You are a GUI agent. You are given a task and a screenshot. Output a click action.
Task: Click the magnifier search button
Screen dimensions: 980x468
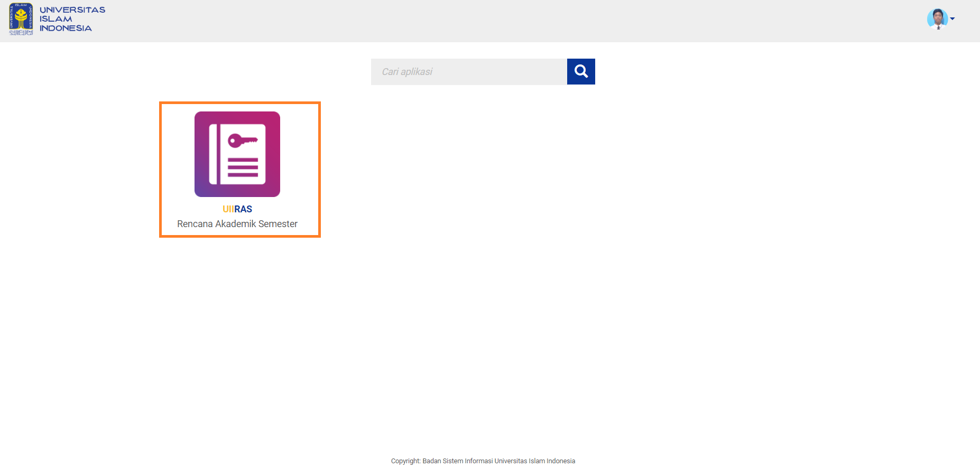pos(581,71)
